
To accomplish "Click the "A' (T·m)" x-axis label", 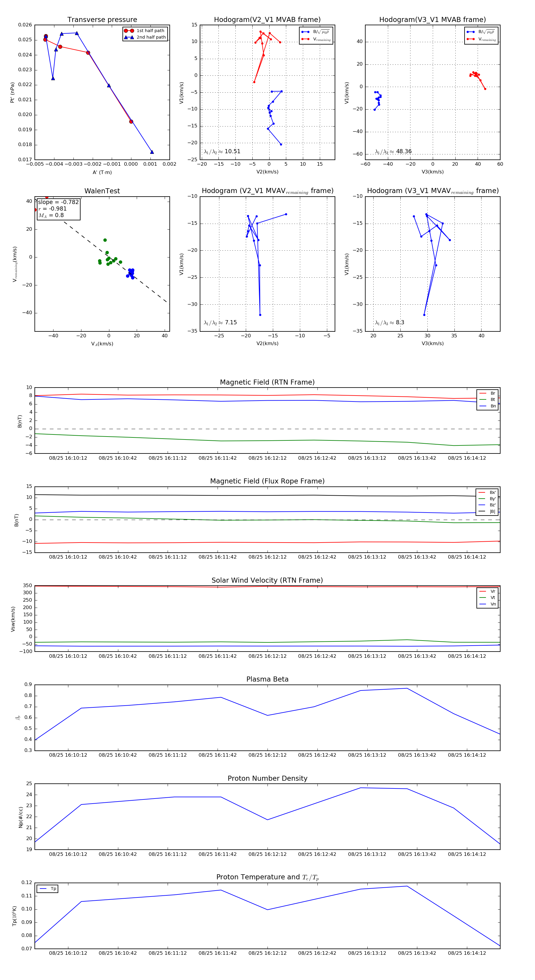I will (102, 172).
